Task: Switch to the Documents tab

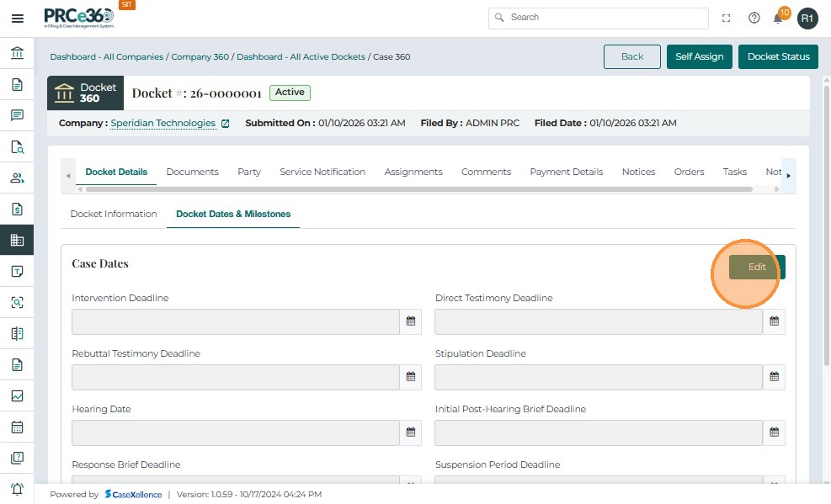Action: click(192, 172)
